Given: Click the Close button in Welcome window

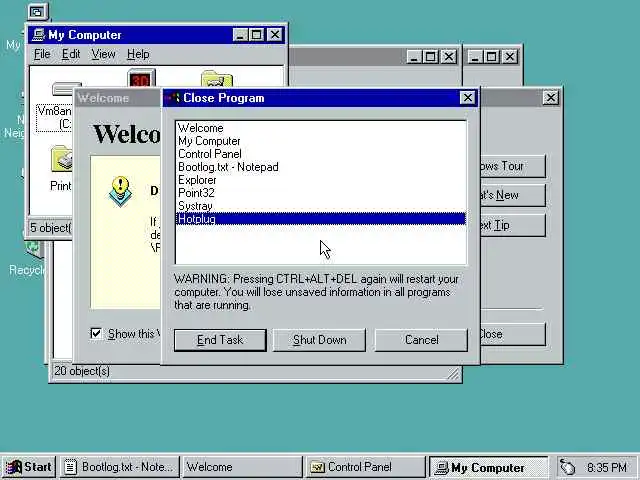Looking at the screenshot, I should 513,334.
